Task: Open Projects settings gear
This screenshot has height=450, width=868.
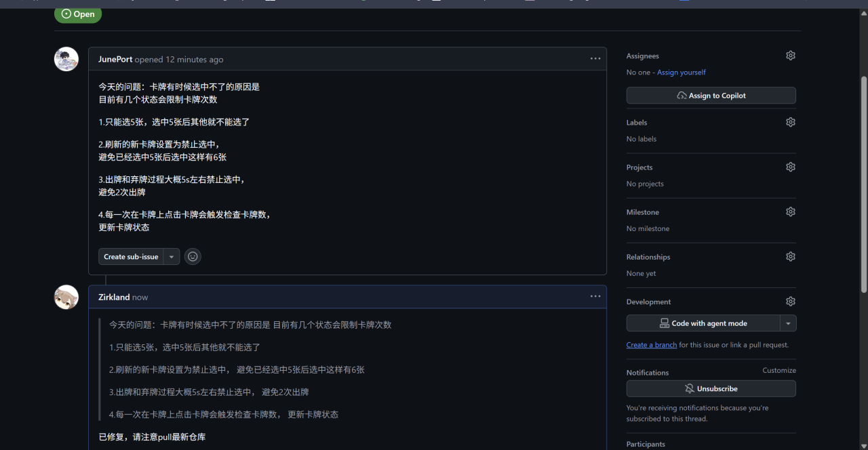Action: 790,167
